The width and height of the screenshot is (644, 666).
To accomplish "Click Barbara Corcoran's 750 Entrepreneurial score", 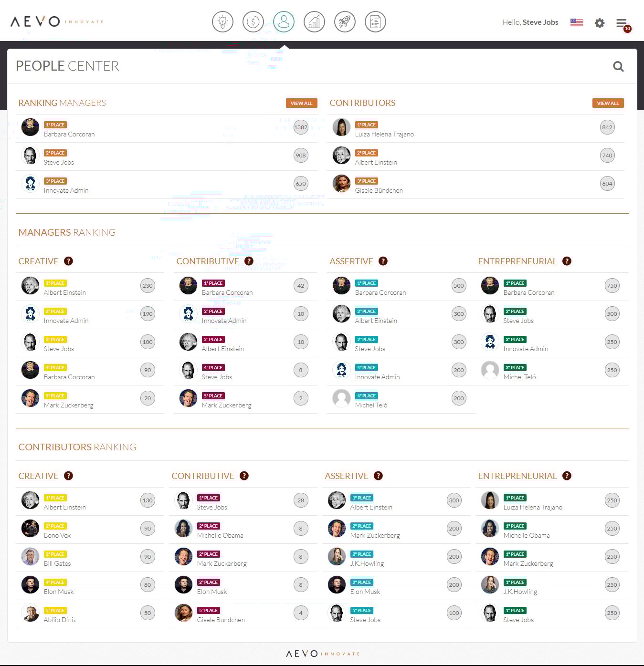I will click(x=612, y=286).
